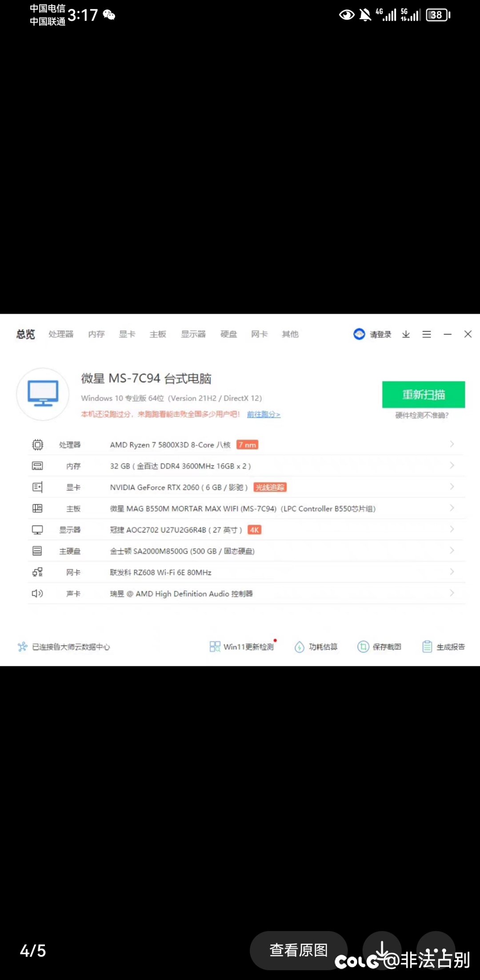Click the 硬件检测不准确? link
The image size is (480, 980).
[422, 415]
